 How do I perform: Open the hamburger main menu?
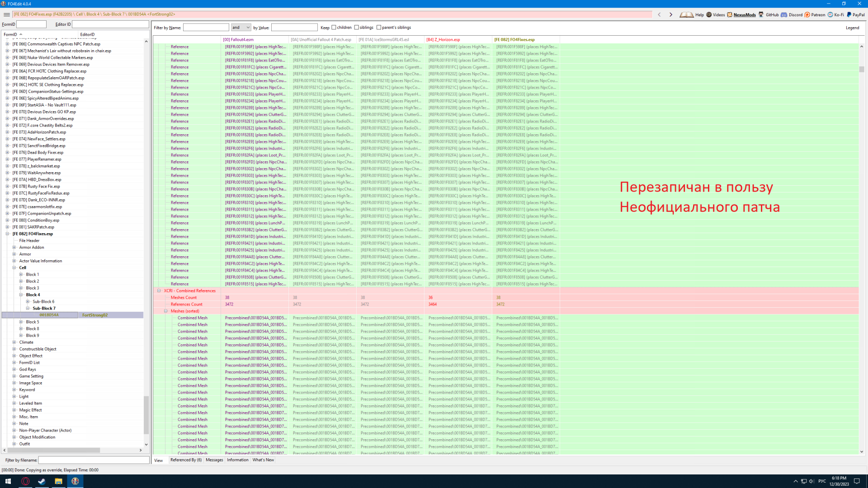(7, 15)
